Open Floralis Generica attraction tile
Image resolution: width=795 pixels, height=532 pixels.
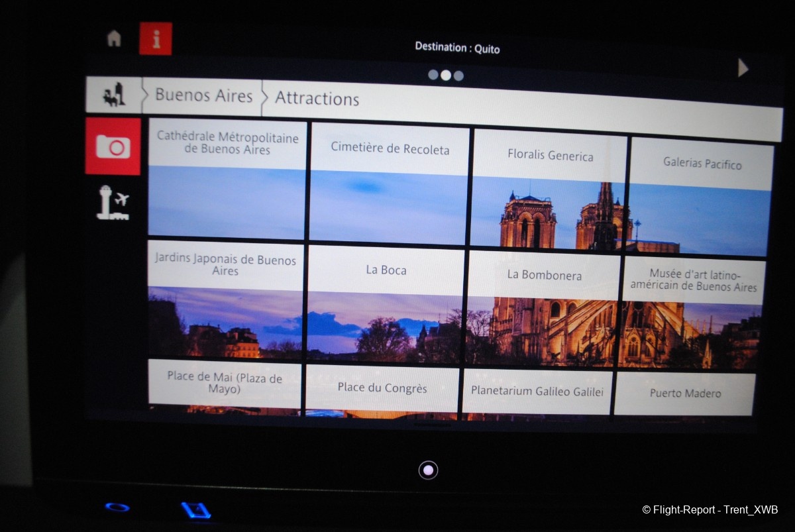(x=550, y=189)
